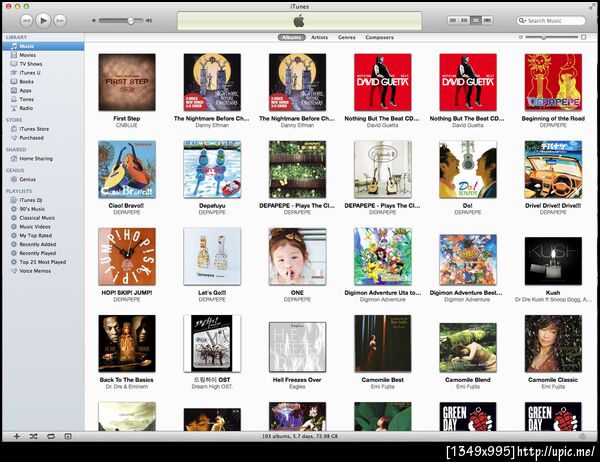The height and width of the screenshot is (462, 600).
Task: Select the Let's Go!!! album cover
Action: (x=212, y=256)
